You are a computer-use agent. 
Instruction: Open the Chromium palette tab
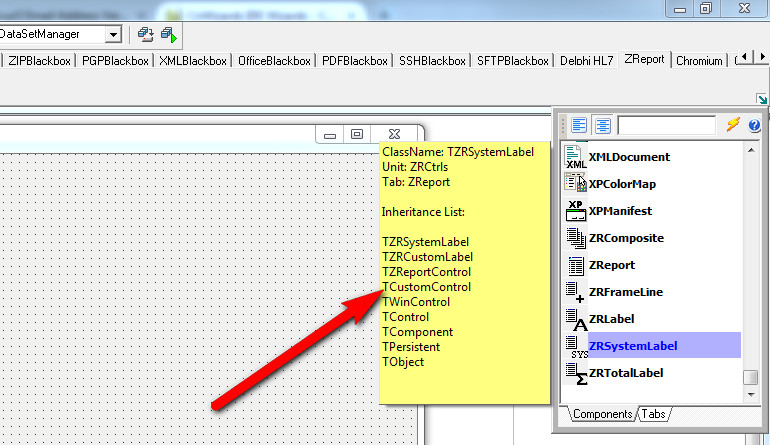pyautogui.click(x=699, y=60)
